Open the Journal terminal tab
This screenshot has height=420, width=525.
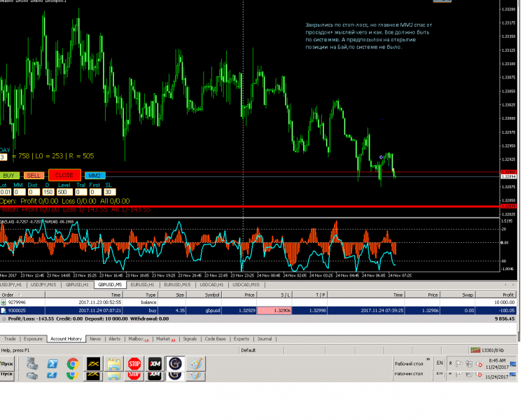pyautogui.click(x=265, y=339)
